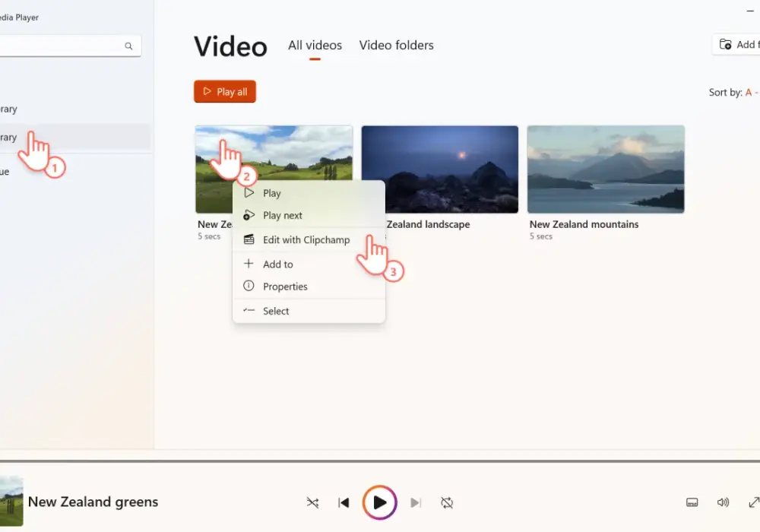Image resolution: width=760 pixels, height=532 pixels.
Task: Click the New Zealand mountains title text
Action: [x=584, y=224]
